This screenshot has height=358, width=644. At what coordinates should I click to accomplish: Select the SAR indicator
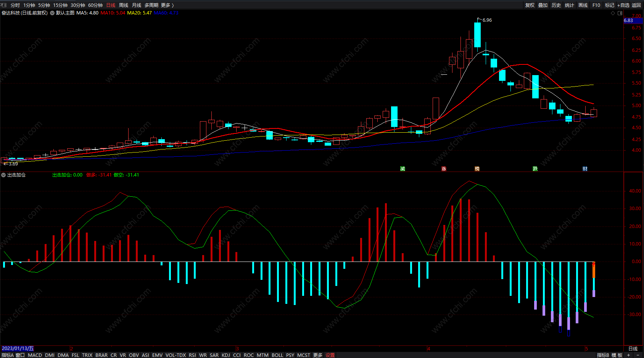click(x=214, y=355)
